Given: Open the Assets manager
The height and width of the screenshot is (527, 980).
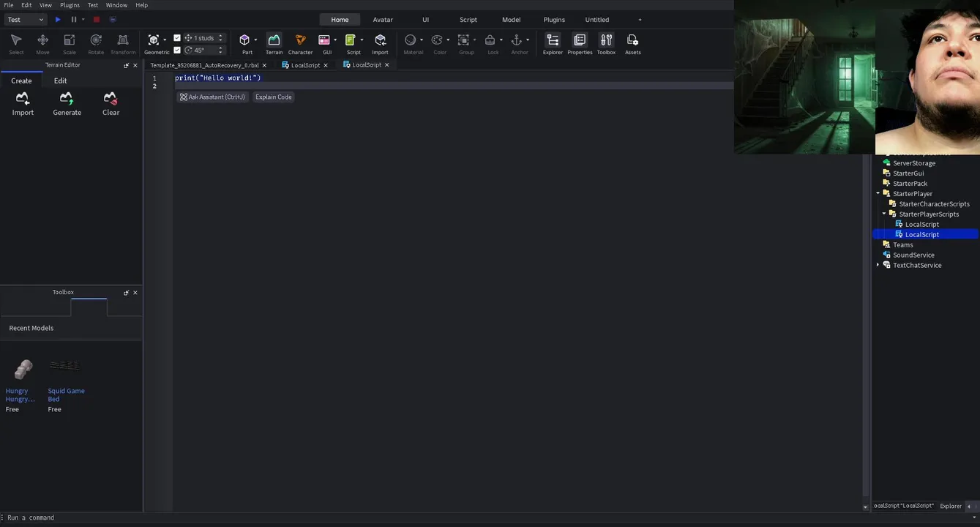Looking at the screenshot, I should pyautogui.click(x=633, y=43).
